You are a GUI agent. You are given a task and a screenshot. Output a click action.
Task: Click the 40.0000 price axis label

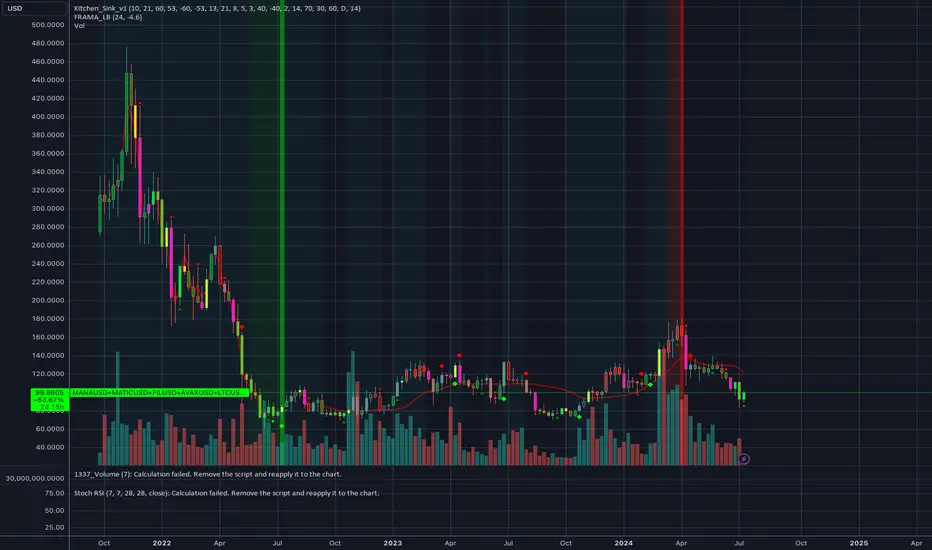(50, 447)
